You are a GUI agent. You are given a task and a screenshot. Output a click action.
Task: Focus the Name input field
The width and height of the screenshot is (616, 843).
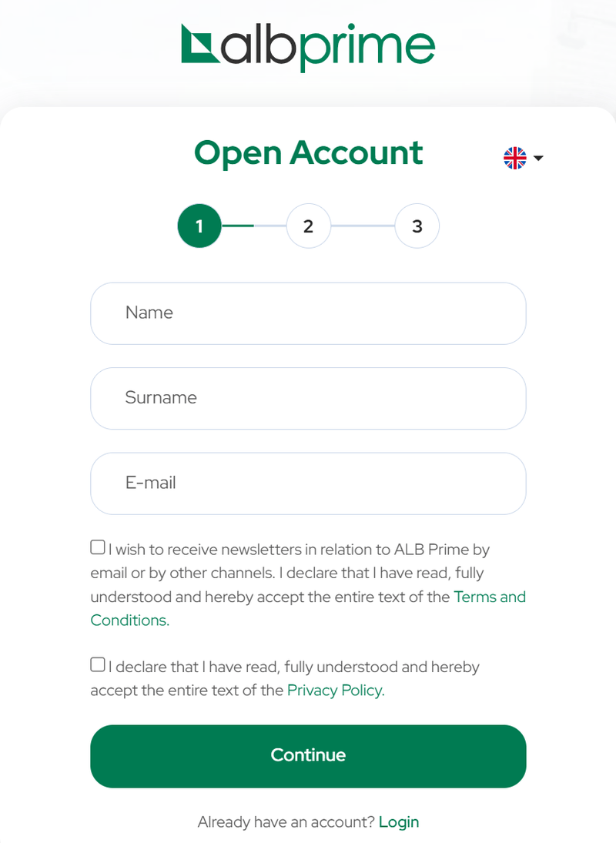pos(308,313)
